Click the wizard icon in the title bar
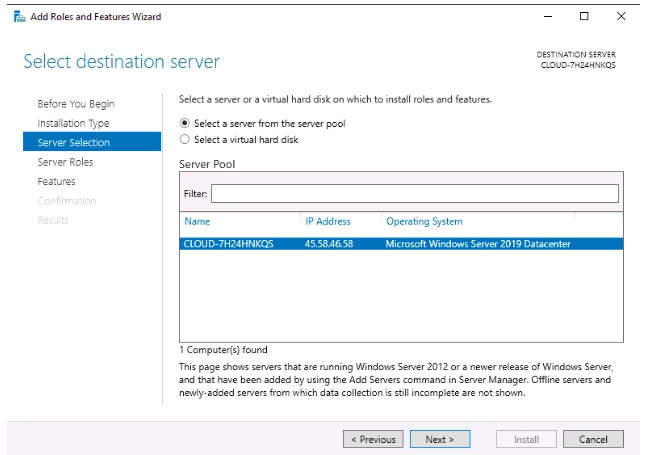 point(19,17)
